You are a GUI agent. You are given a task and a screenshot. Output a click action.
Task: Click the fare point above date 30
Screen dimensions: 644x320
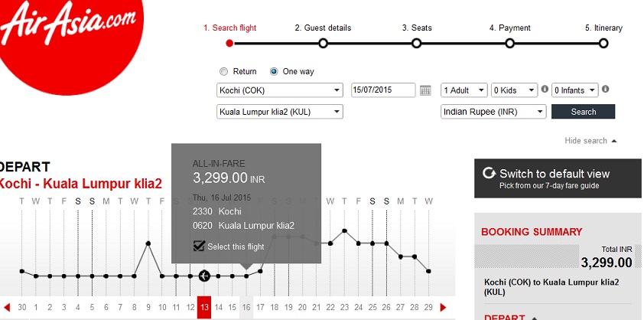tap(21, 271)
